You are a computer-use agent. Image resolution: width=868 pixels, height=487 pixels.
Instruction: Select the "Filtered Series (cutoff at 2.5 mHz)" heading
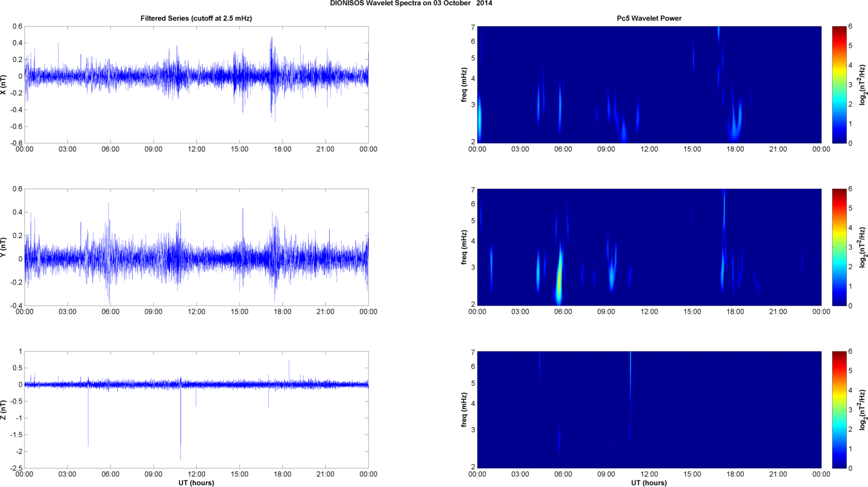click(x=196, y=18)
